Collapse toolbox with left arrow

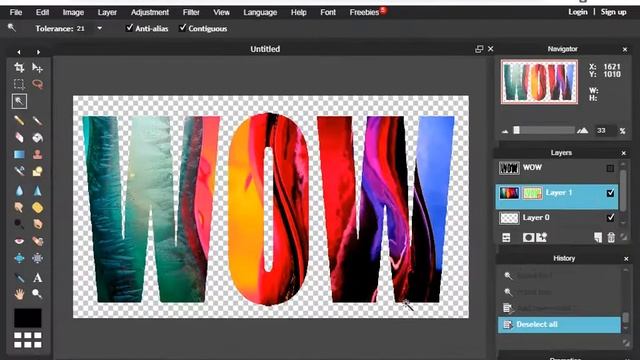point(19,52)
